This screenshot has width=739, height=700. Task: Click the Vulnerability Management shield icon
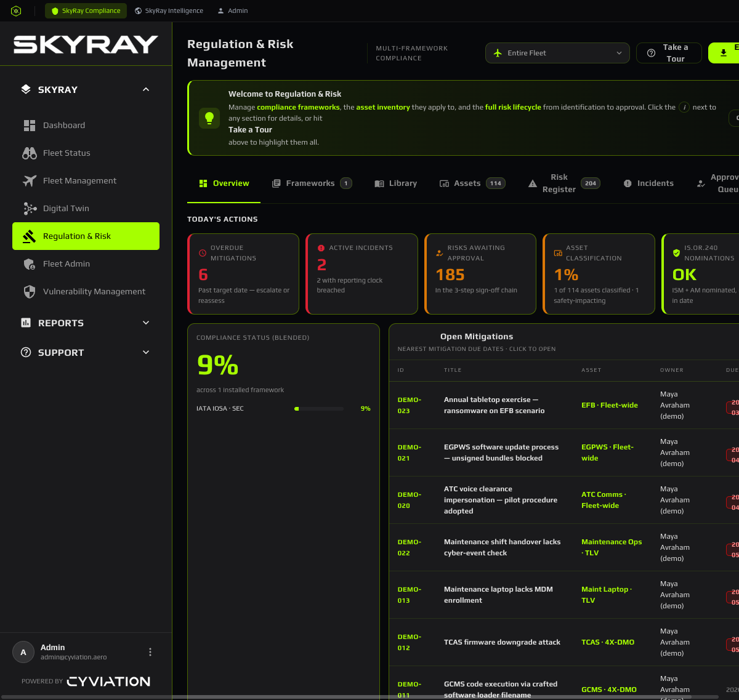point(30,291)
